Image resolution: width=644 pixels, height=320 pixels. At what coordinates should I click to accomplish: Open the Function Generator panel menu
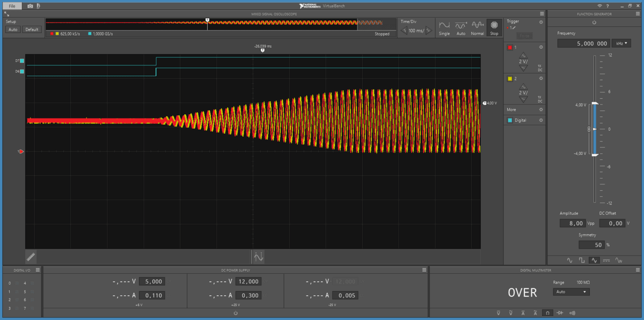click(x=639, y=14)
